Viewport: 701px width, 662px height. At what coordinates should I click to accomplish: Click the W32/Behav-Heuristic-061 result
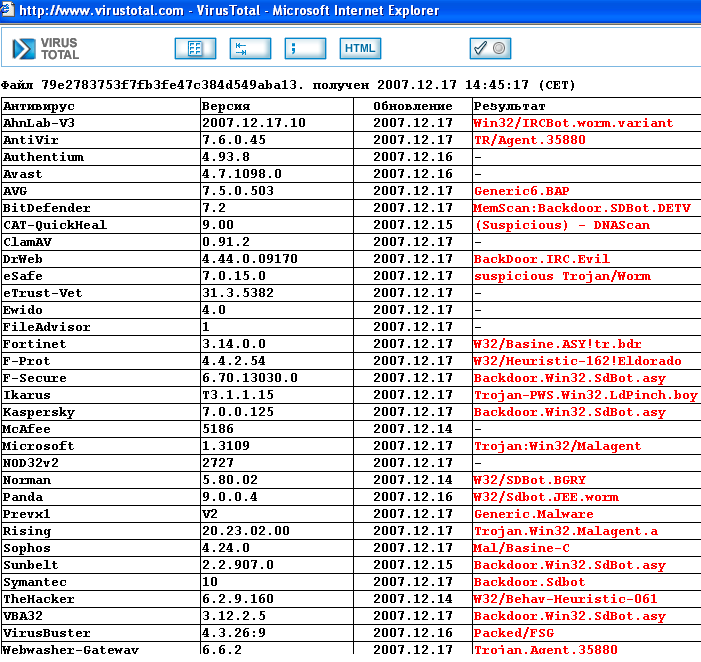[566, 599]
